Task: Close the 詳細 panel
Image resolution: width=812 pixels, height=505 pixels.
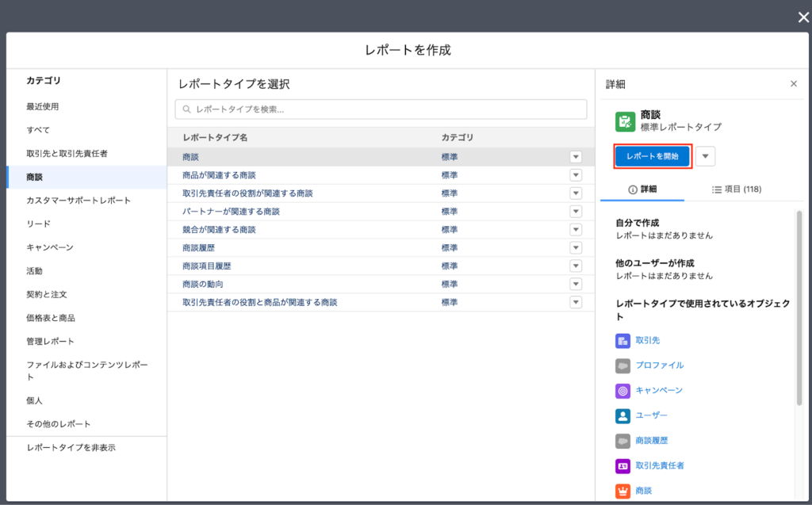Action: [793, 84]
